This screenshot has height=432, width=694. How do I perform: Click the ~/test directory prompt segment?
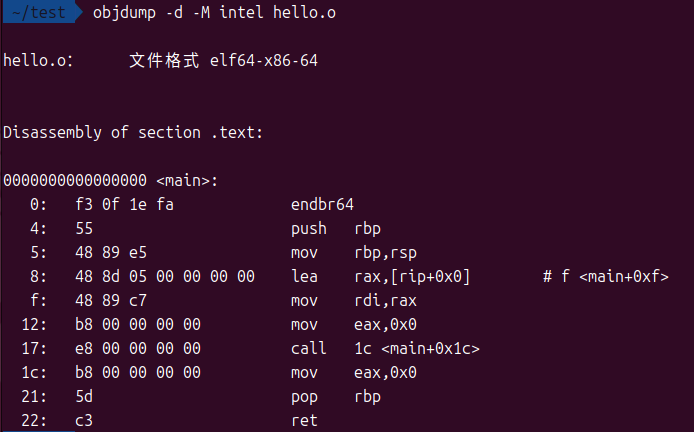[36, 13]
